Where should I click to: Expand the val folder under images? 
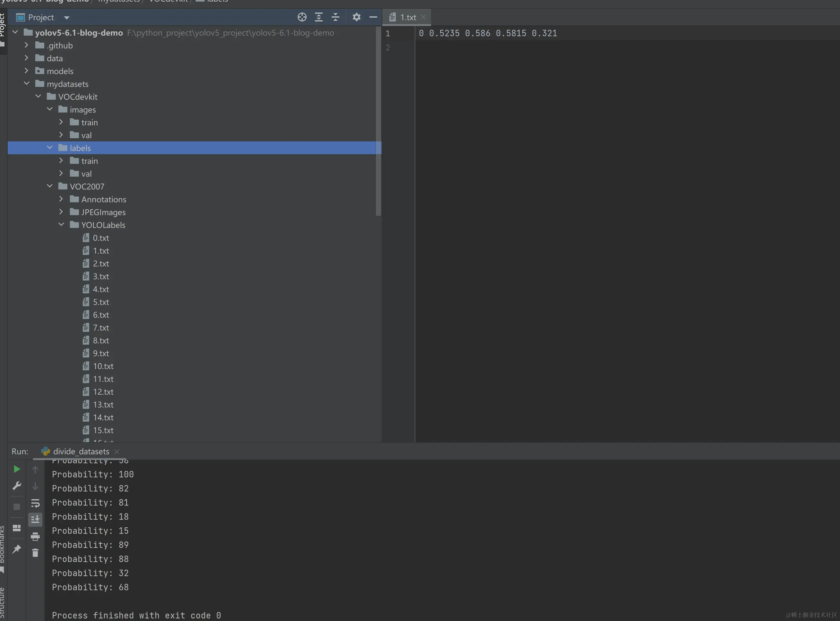pos(61,135)
